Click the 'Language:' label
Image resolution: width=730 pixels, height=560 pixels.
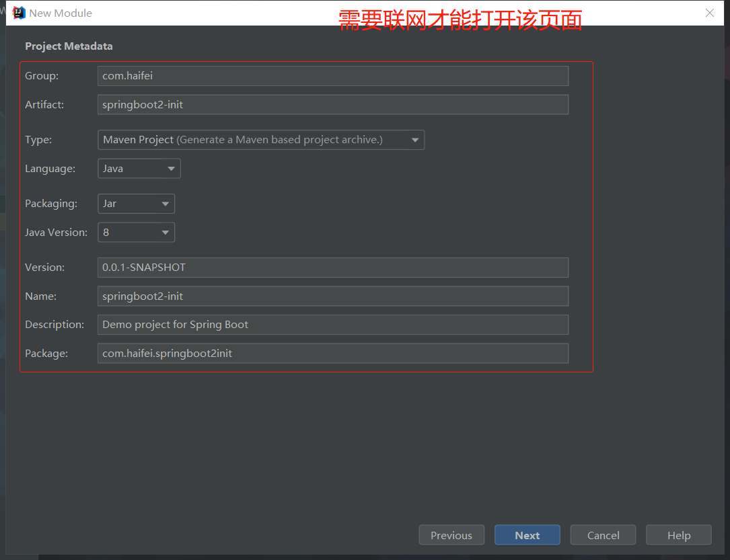[50, 169]
